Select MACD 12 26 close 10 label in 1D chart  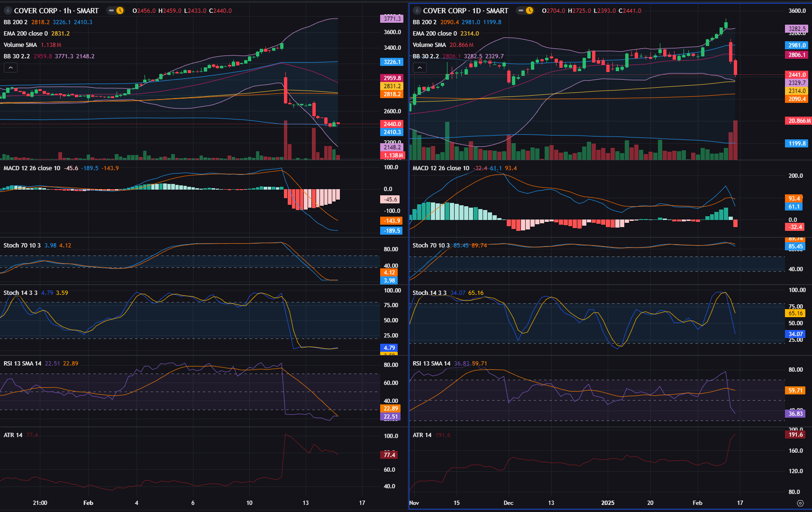tap(441, 168)
